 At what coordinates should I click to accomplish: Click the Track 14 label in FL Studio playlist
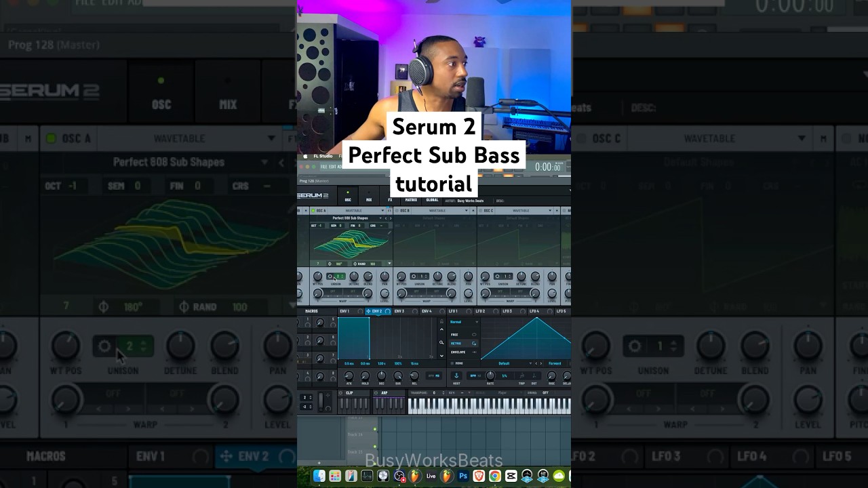coord(355,434)
